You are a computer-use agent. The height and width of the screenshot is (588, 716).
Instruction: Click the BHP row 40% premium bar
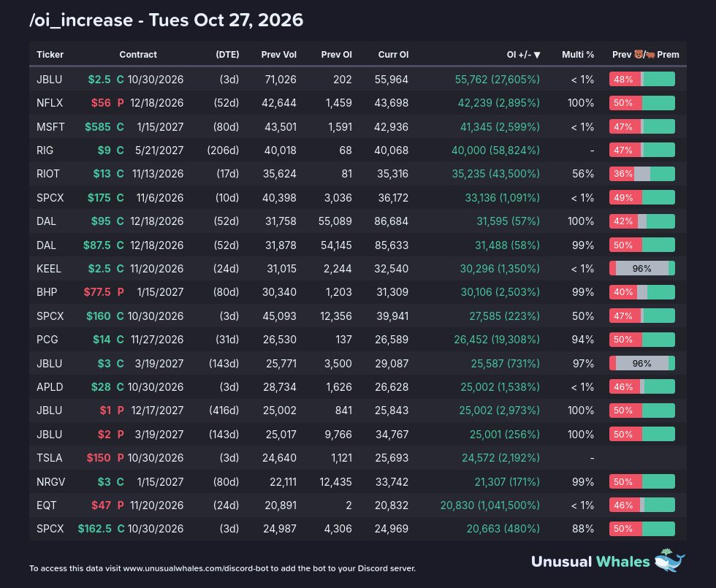tap(642, 291)
